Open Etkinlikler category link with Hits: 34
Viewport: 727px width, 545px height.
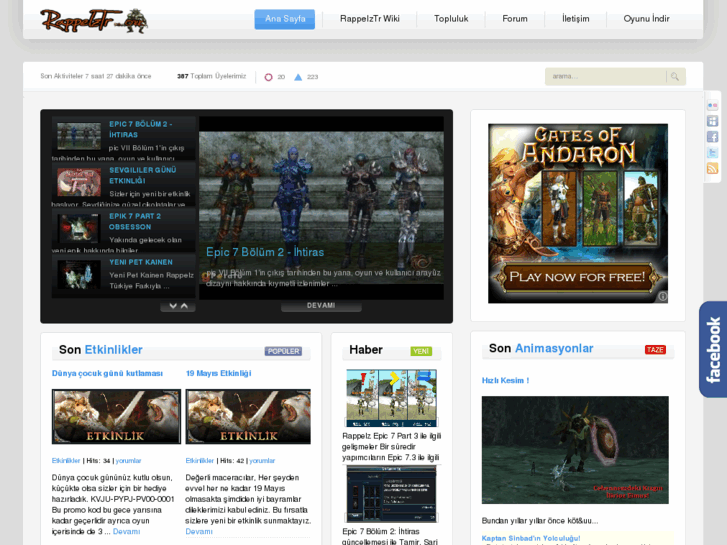coord(66,461)
